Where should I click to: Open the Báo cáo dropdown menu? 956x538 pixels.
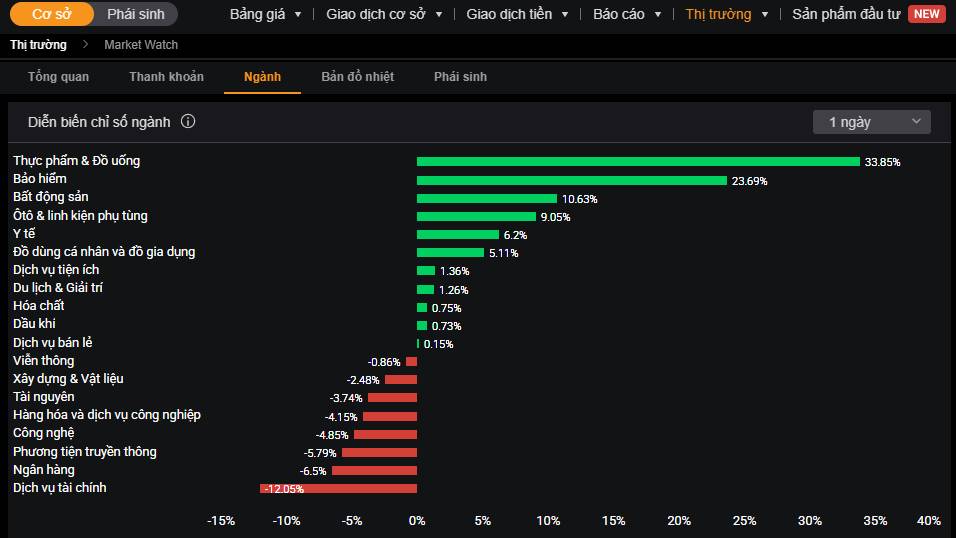tap(626, 14)
